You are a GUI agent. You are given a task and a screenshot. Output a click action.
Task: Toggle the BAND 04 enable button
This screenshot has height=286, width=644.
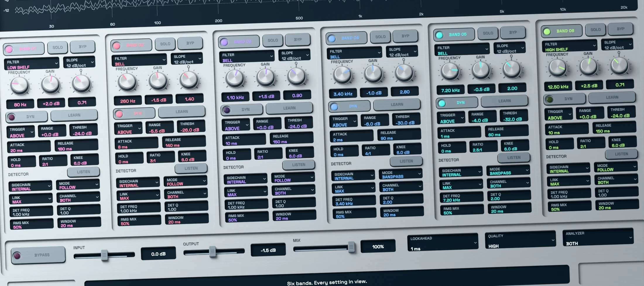click(347, 38)
